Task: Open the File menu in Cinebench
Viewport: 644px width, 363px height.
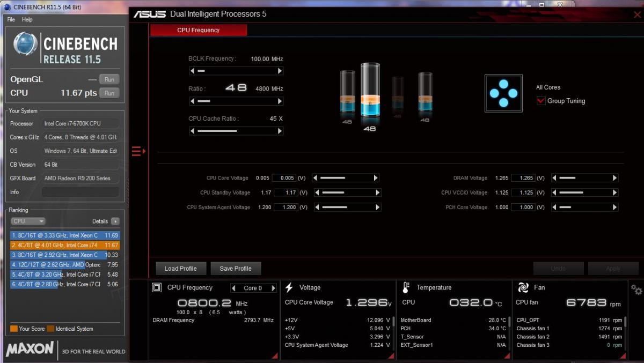Action: coord(11,19)
